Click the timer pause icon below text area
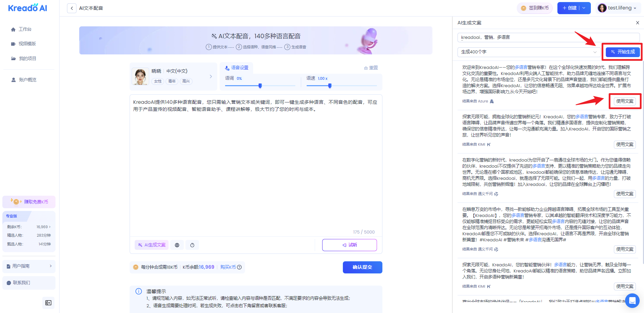Image resolution: width=644 pixels, height=313 pixels. point(192,245)
